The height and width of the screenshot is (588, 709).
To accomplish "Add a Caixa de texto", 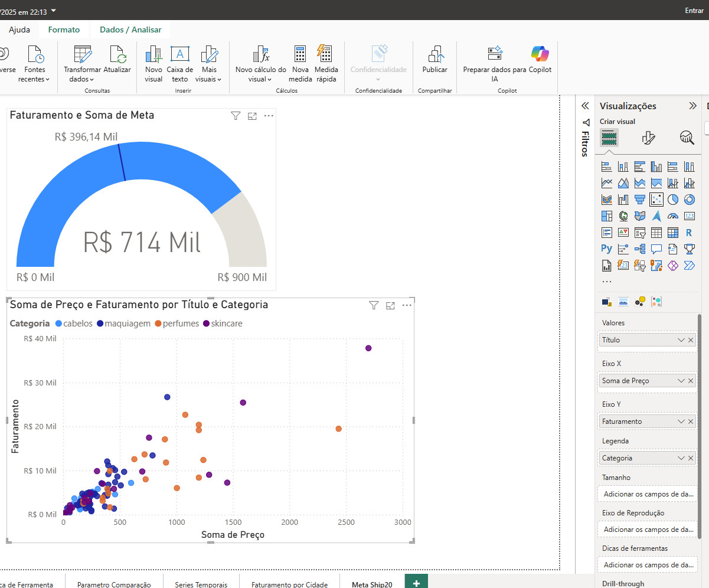I will [180, 64].
